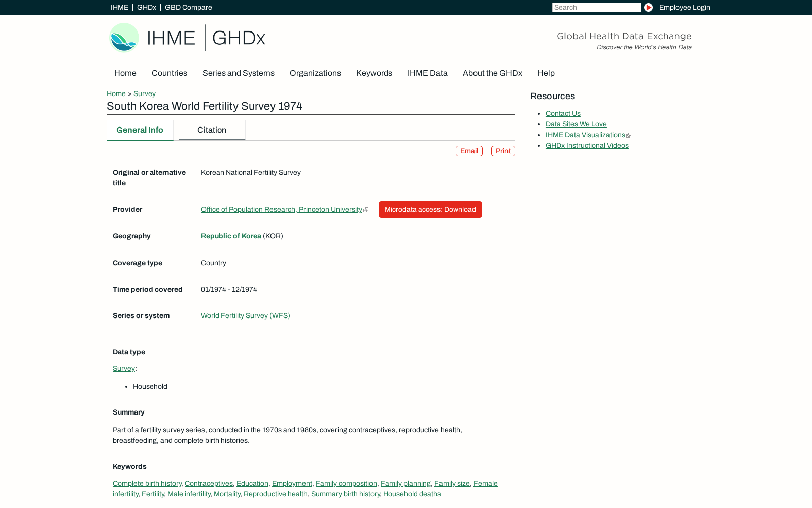Open GBD Compare in top bar
Screen dimensions: 812x508
[x=188, y=7]
